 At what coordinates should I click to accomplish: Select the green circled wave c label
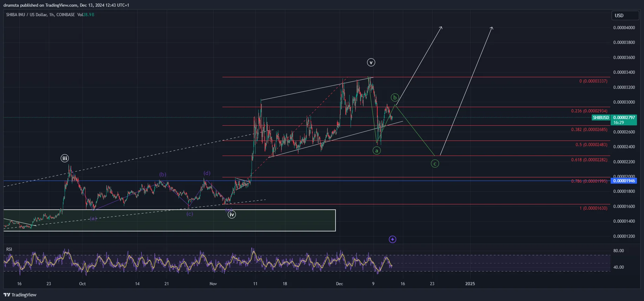[435, 164]
